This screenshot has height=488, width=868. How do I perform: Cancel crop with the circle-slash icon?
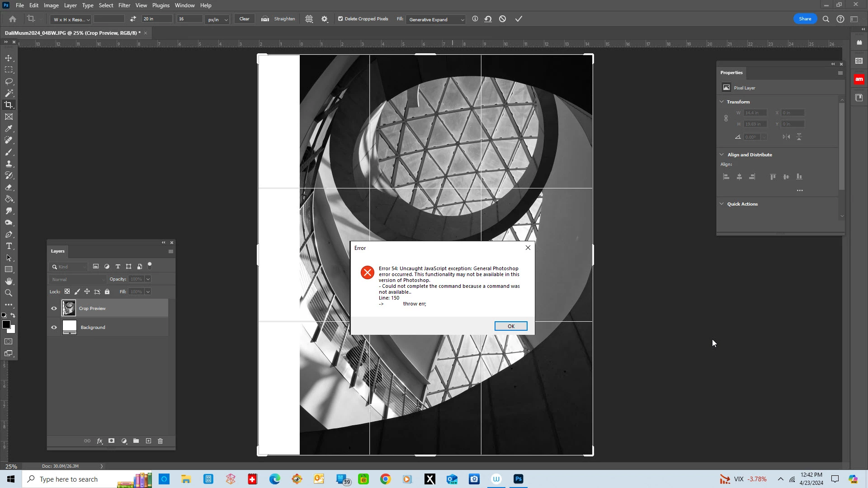coord(502,19)
